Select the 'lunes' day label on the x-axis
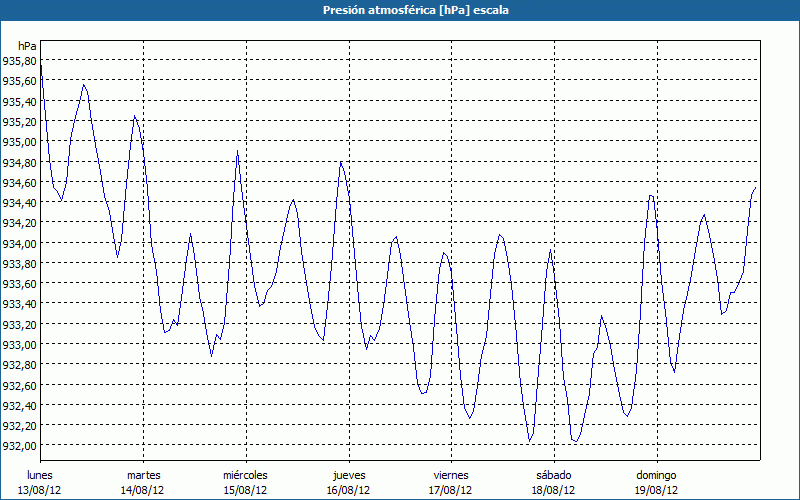Viewport: 800px width, 500px height. (40, 475)
